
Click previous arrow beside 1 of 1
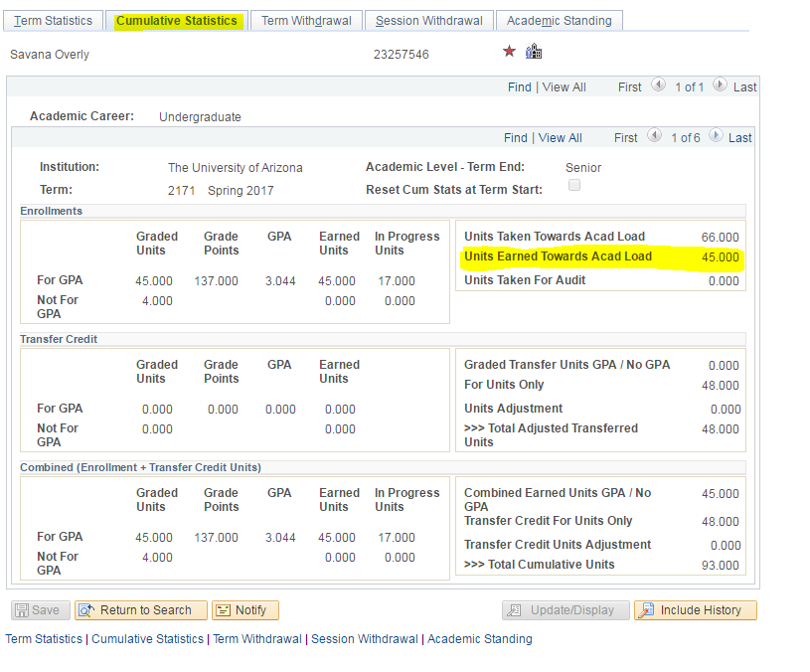(x=658, y=85)
